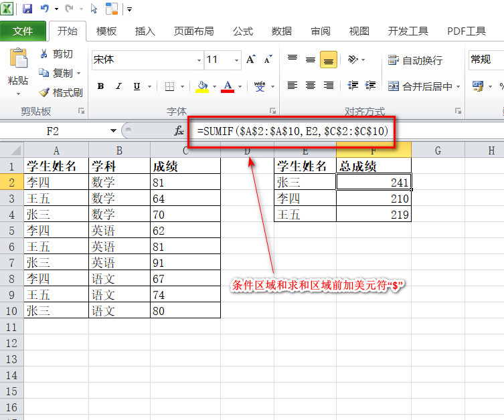
Task: Switch to the 公式 tab
Action: point(243,31)
